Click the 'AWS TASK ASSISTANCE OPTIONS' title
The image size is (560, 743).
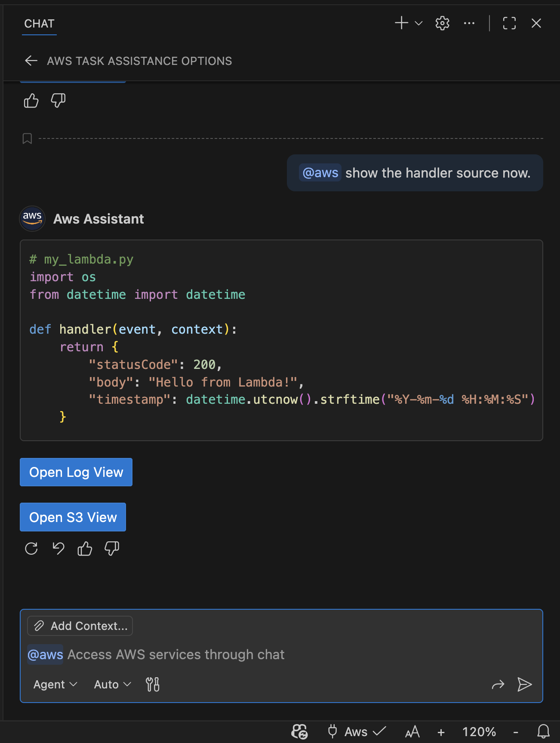[x=139, y=61]
